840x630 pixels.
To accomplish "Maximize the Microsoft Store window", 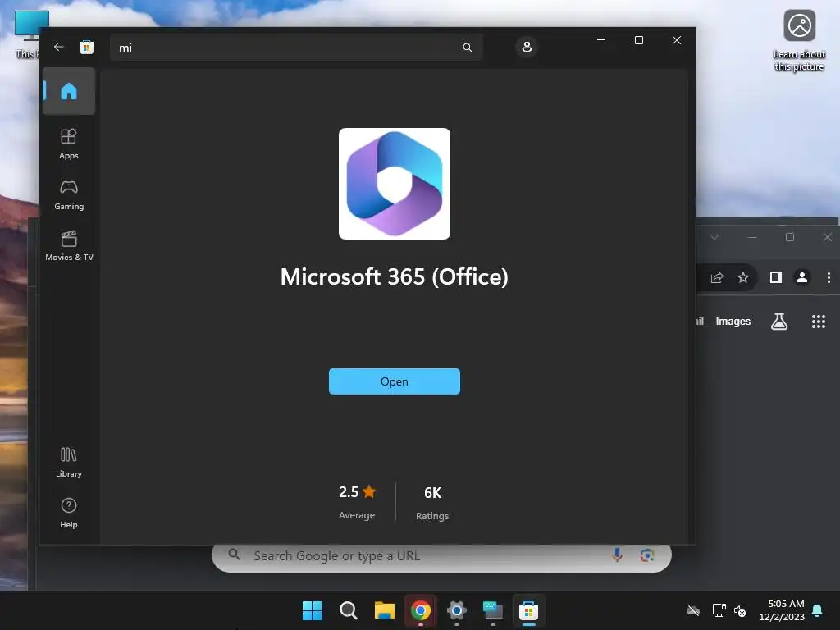I will pyautogui.click(x=638, y=40).
